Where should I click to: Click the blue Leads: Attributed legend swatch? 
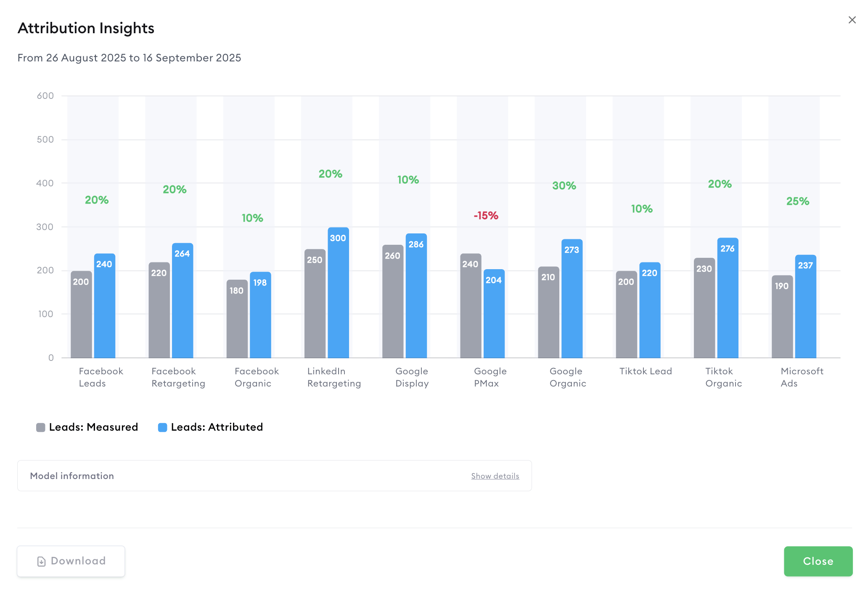pos(162,428)
